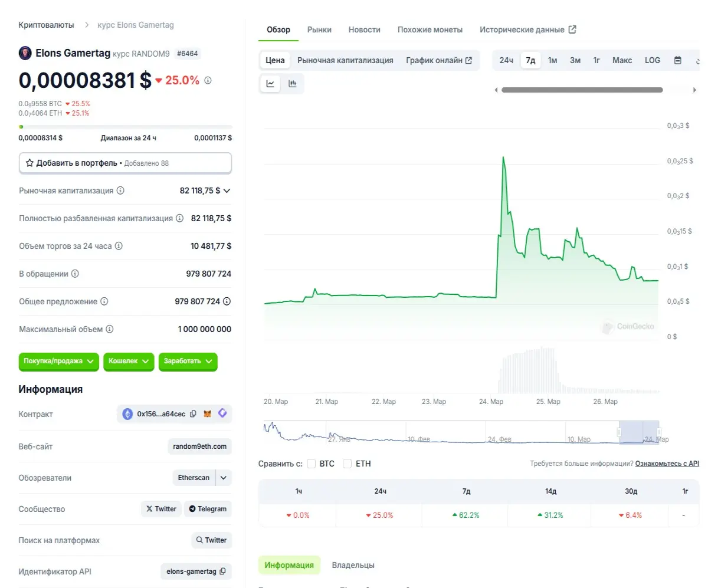Click the 31.2% value in the 14д column
The width and height of the screenshot is (708, 588).
pyautogui.click(x=550, y=515)
